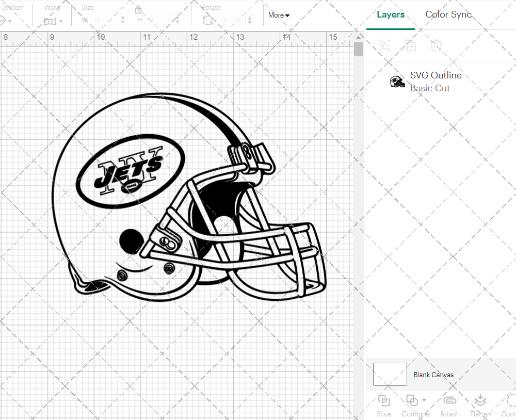The height and width of the screenshot is (420, 516).
Task: Select the Layers tab
Action: click(391, 14)
